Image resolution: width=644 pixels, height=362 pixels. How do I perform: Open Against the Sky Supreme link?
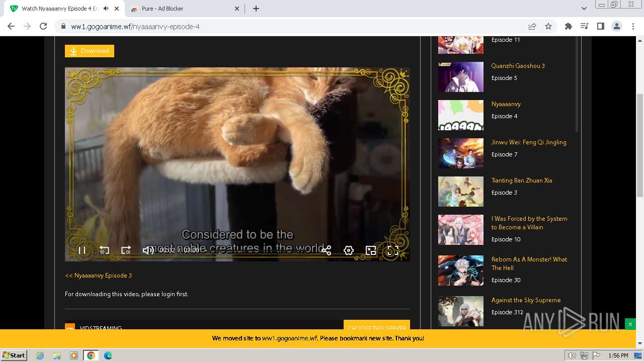526,300
